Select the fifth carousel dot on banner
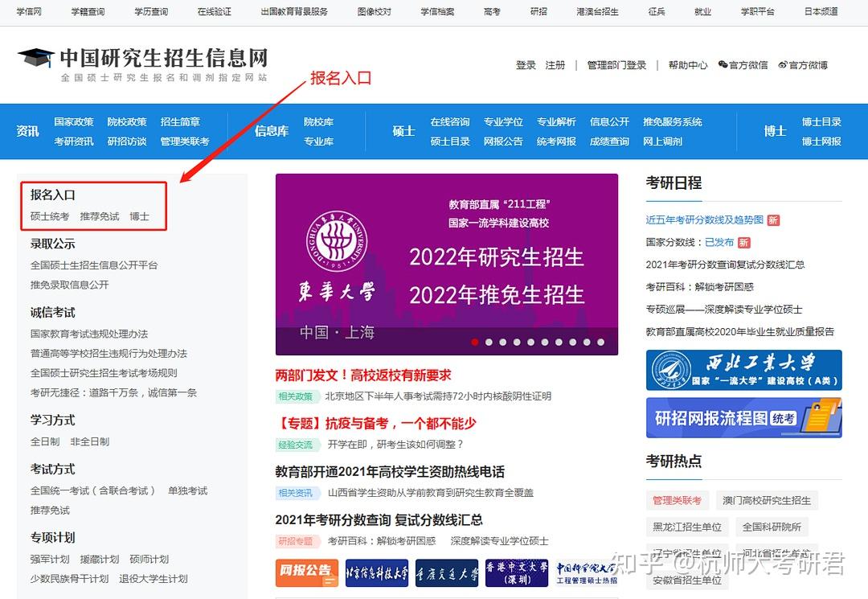 point(531,343)
